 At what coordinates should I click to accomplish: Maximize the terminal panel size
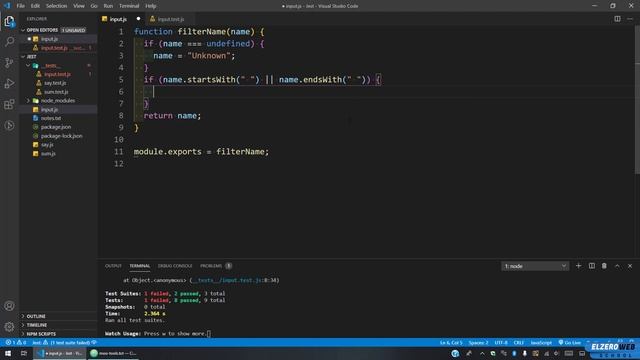[617, 266]
